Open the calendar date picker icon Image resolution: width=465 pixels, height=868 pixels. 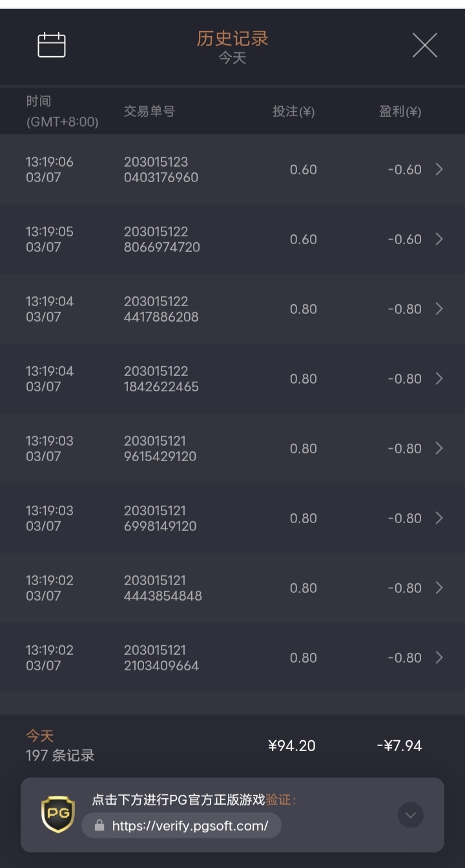click(52, 45)
